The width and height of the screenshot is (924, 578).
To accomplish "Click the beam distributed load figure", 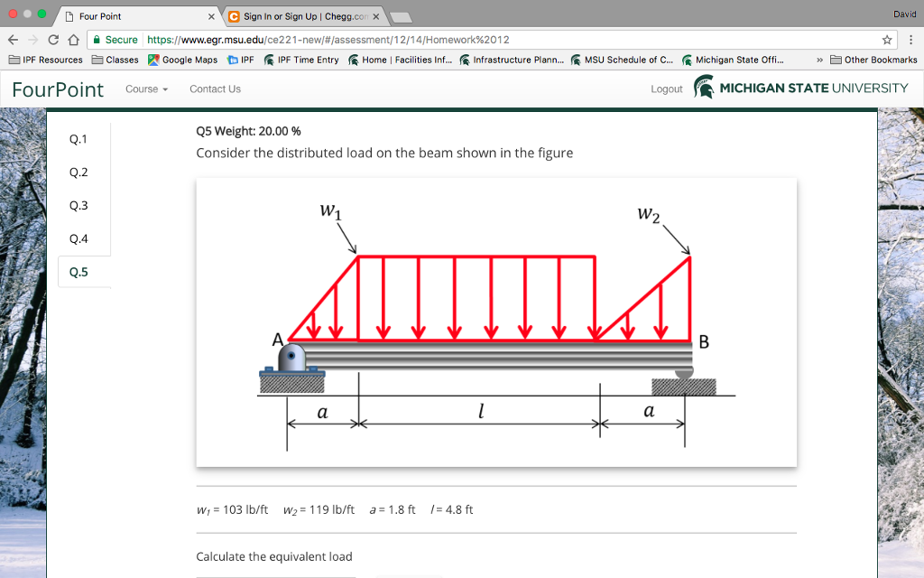I will pos(496,322).
